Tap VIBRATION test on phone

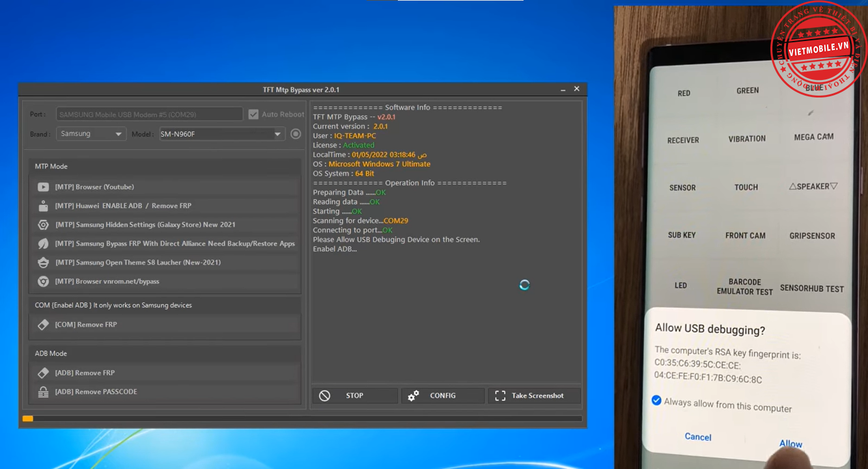pos(747,139)
